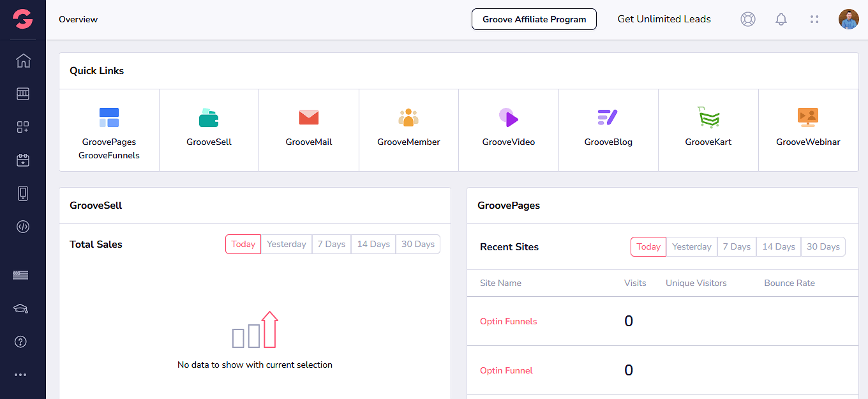Click the GrooveWebinar quick link label
868x399 pixels.
tap(808, 142)
